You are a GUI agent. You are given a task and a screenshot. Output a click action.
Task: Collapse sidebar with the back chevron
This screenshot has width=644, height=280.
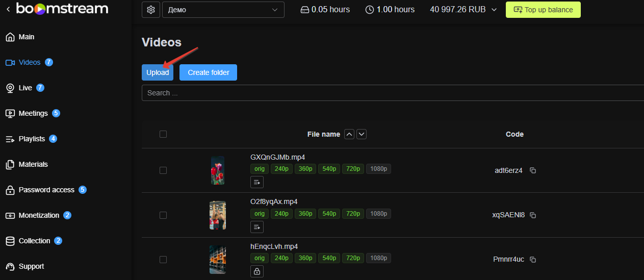8,9
